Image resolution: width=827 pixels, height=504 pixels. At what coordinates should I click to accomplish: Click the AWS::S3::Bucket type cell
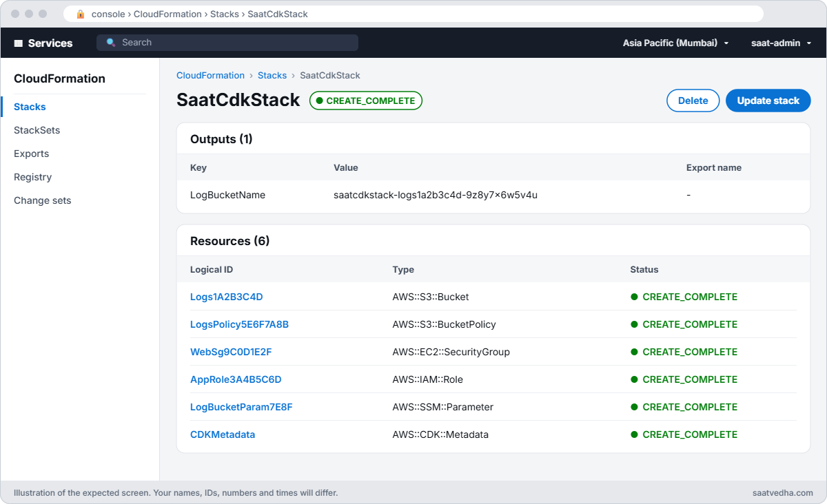431,297
